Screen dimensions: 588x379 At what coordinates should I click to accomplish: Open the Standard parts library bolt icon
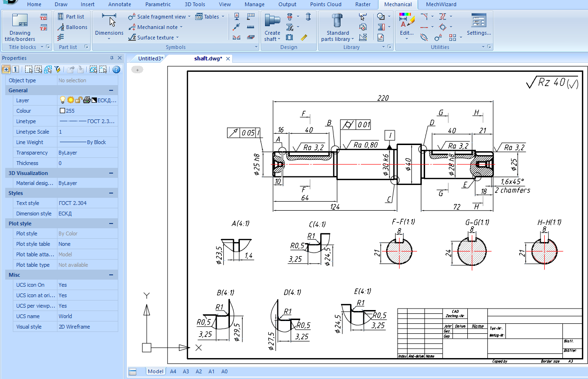coord(337,20)
